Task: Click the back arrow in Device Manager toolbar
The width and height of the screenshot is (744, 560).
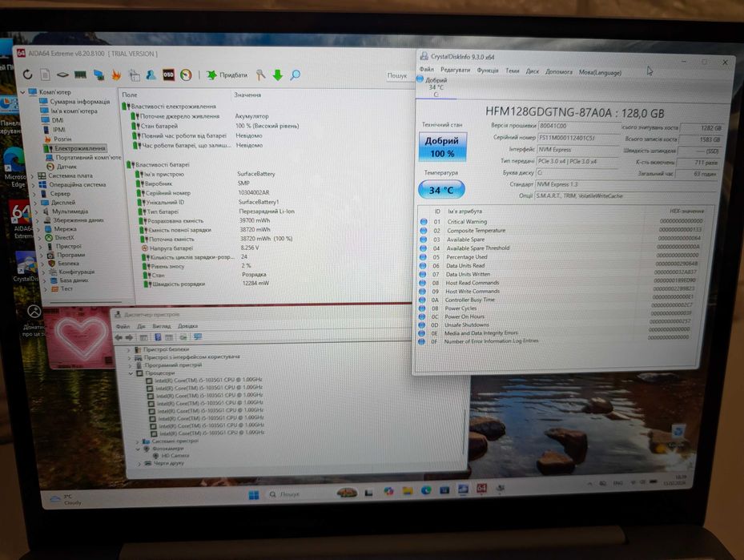Action: click(119, 337)
